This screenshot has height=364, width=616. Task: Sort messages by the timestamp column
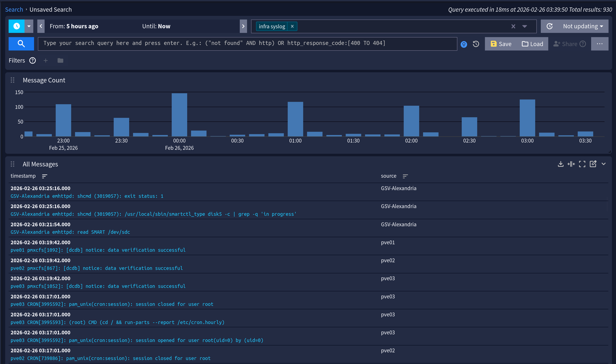point(44,176)
